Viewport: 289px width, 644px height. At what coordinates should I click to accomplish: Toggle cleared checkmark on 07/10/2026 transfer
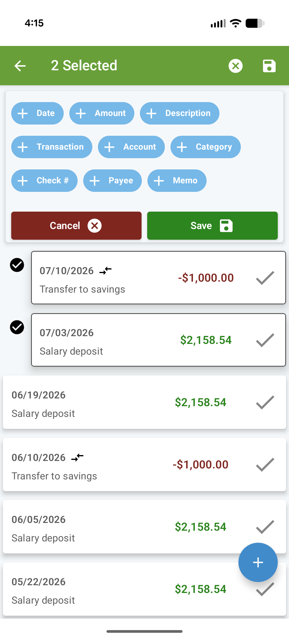pyautogui.click(x=265, y=278)
